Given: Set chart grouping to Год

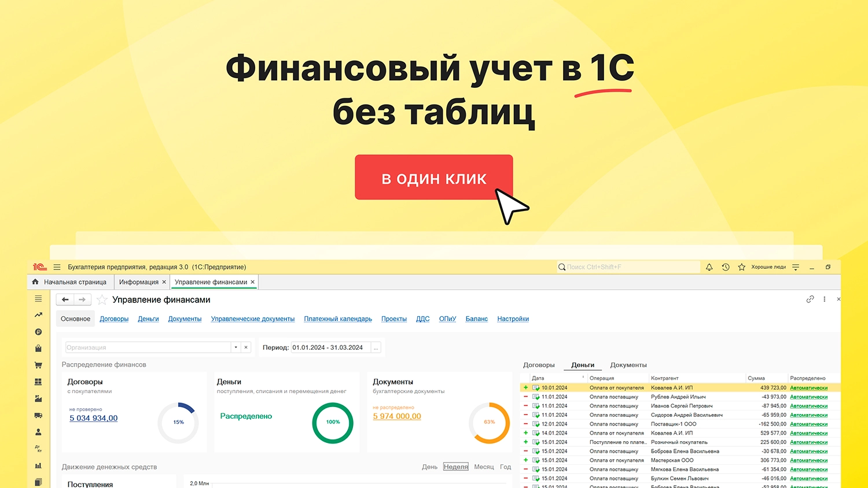Looking at the screenshot, I should (505, 467).
